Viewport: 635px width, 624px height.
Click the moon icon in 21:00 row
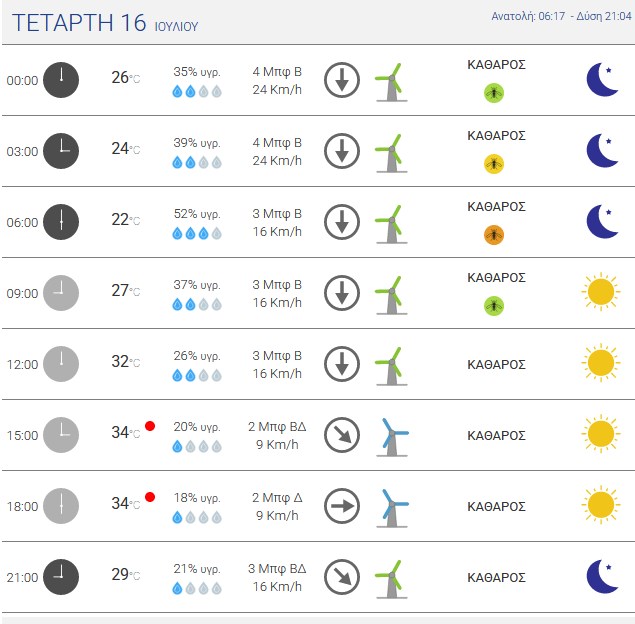coord(602,576)
